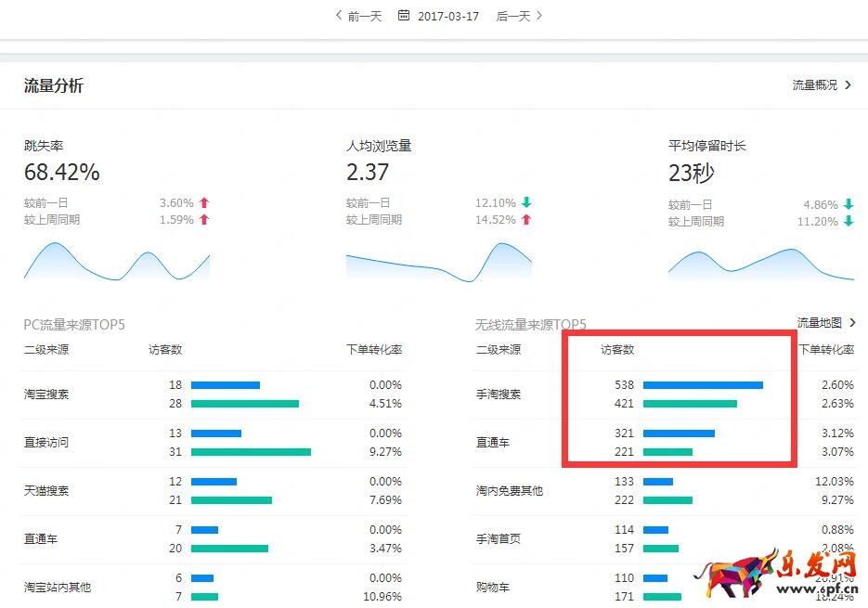Select the 直通车 source in wireless list
868x608 pixels.
pyautogui.click(x=493, y=443)
